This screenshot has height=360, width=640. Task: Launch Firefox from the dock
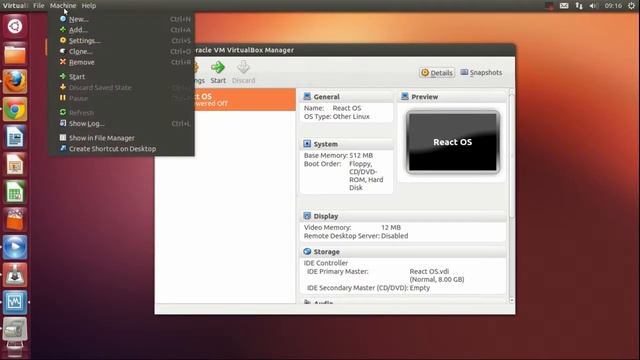click(15, 81)
